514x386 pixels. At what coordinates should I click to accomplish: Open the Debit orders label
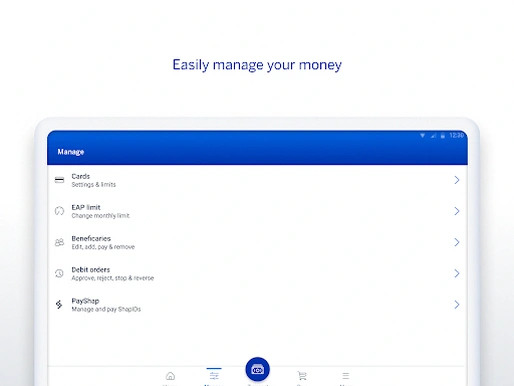[91, 270]
